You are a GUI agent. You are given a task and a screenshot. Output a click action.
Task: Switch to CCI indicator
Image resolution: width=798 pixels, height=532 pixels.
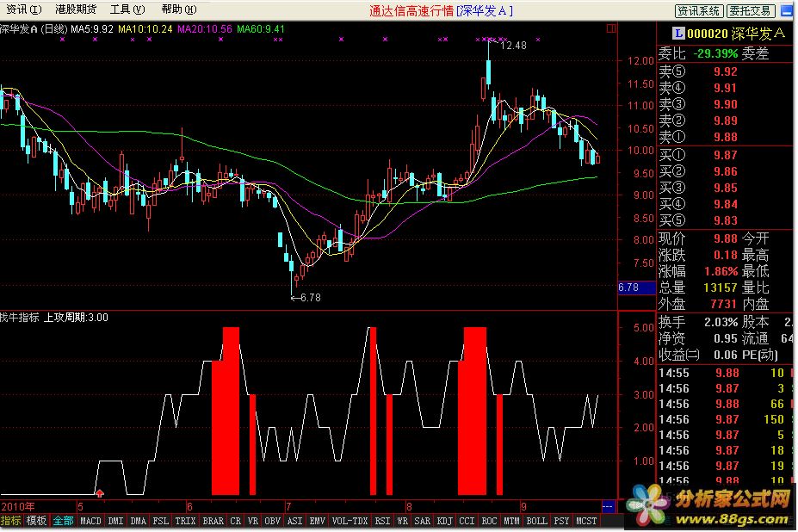pos(467,521)
